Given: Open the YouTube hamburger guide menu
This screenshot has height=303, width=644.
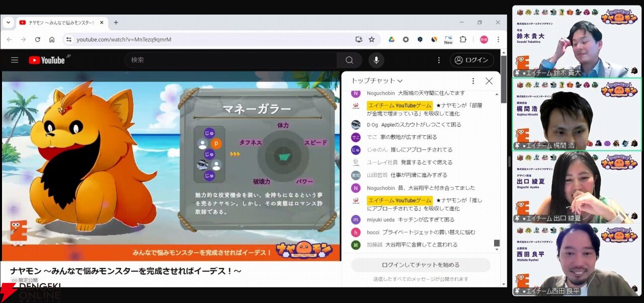Looking at the screenshot, I should (x=15, y=60).
